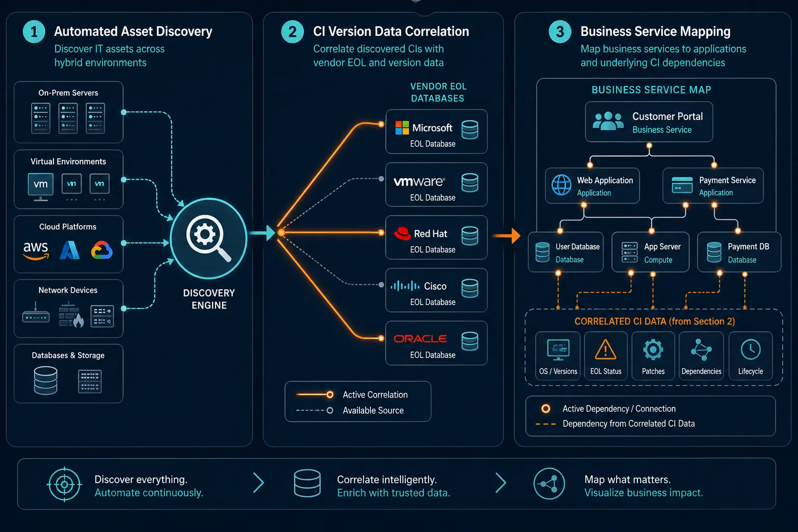
Task: Click the Discovery Engine magnifier gear icon
Action: 208,239
